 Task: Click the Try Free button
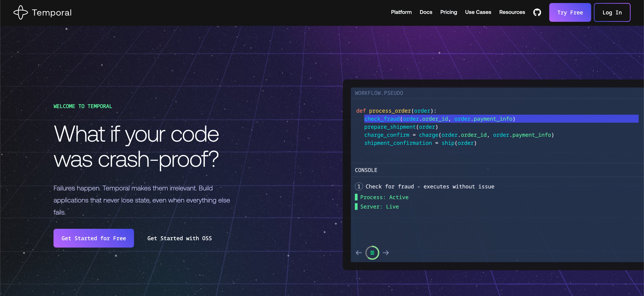coord(570,13)
